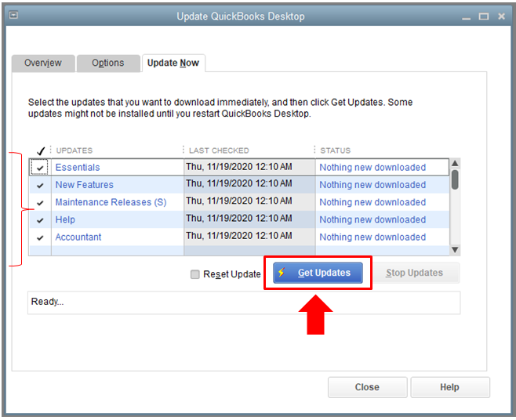This screenshot has width=516, height=420.
Task: Close window using title bar X
Action: [501, 16]
